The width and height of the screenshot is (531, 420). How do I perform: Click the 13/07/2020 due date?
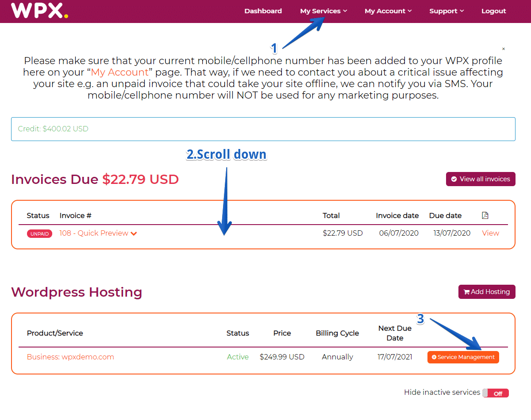(x=452, y=233)
